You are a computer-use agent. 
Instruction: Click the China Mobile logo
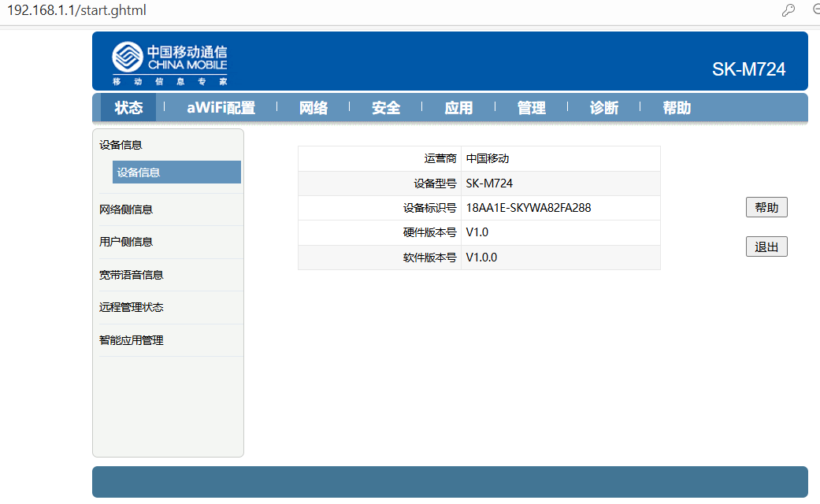[x=170, y=63]
